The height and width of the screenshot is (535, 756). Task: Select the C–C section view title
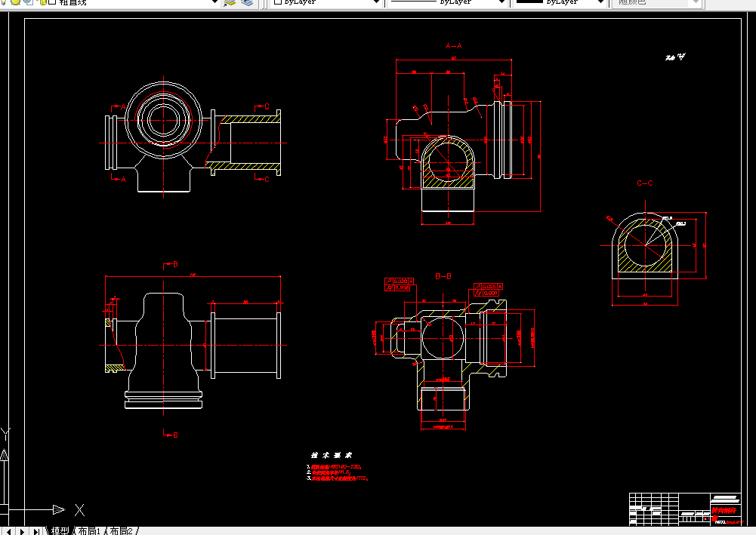click(645, 183)
